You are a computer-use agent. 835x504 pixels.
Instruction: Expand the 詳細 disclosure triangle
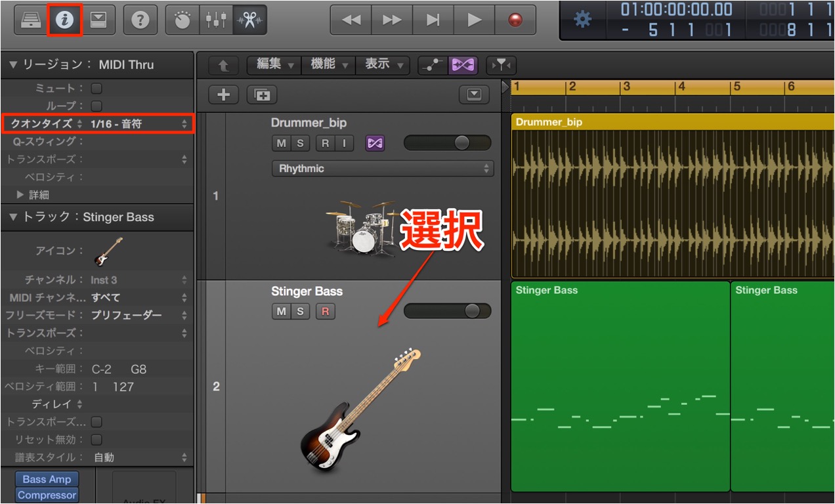pos(20,195)
